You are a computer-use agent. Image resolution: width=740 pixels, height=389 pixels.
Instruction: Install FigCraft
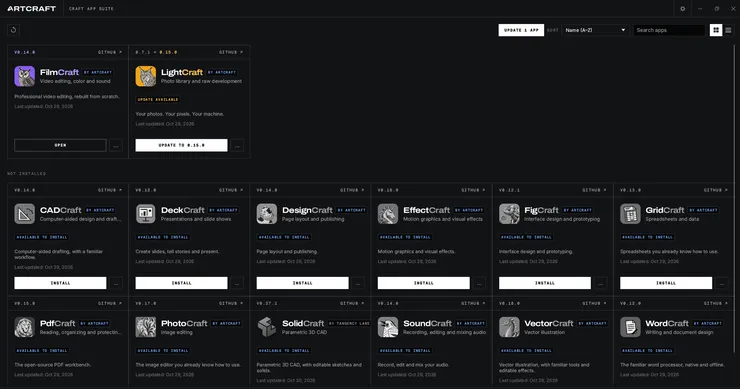point(545,283)
